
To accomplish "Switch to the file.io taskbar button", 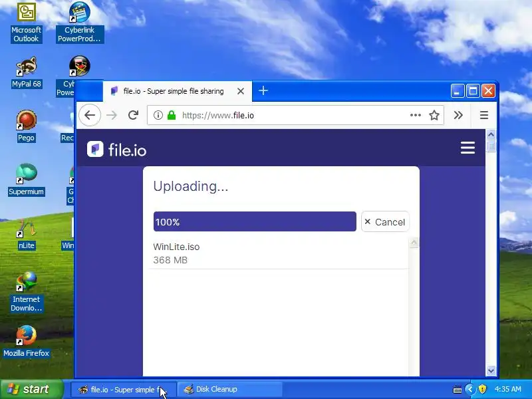I will click(124, 390).
